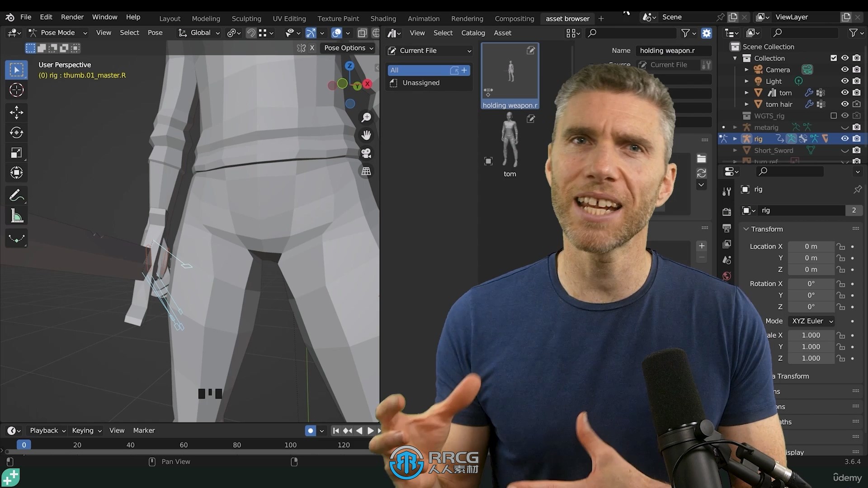Expand the Camera tree item

click(746, 70)
